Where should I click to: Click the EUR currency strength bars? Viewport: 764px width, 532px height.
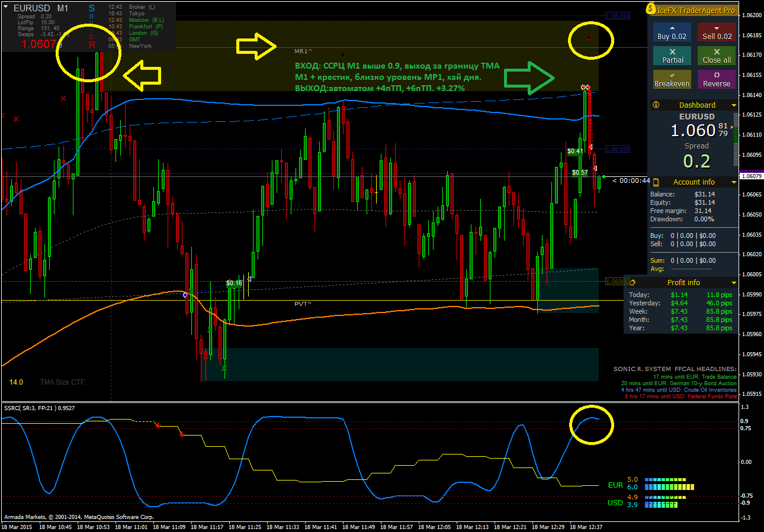point(668,483)
